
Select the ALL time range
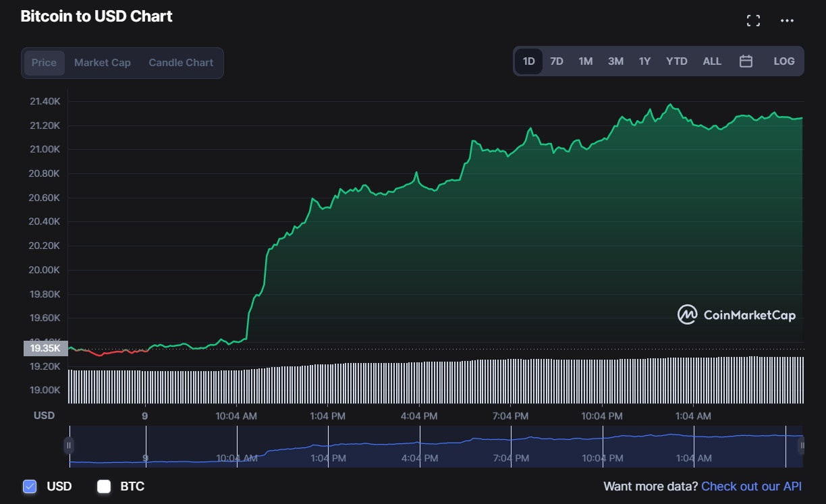(712, 61)
